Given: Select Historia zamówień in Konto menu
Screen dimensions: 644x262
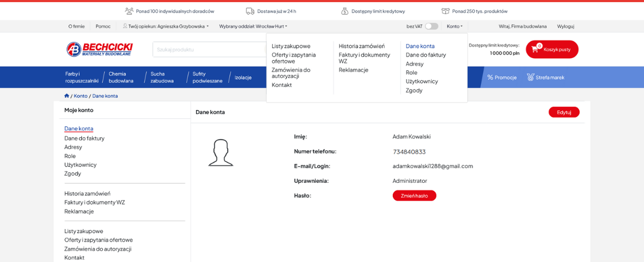Looking at the screenshot, I should [362, 46].
